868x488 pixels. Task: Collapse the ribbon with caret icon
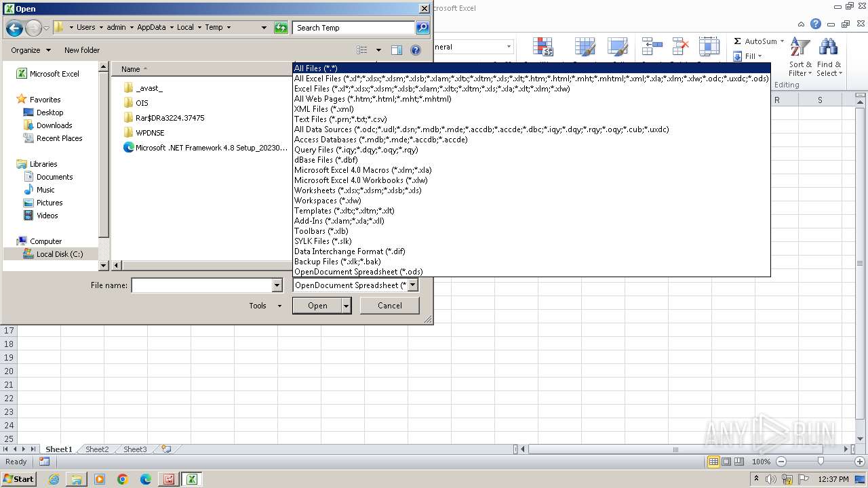tap(801, 24)
